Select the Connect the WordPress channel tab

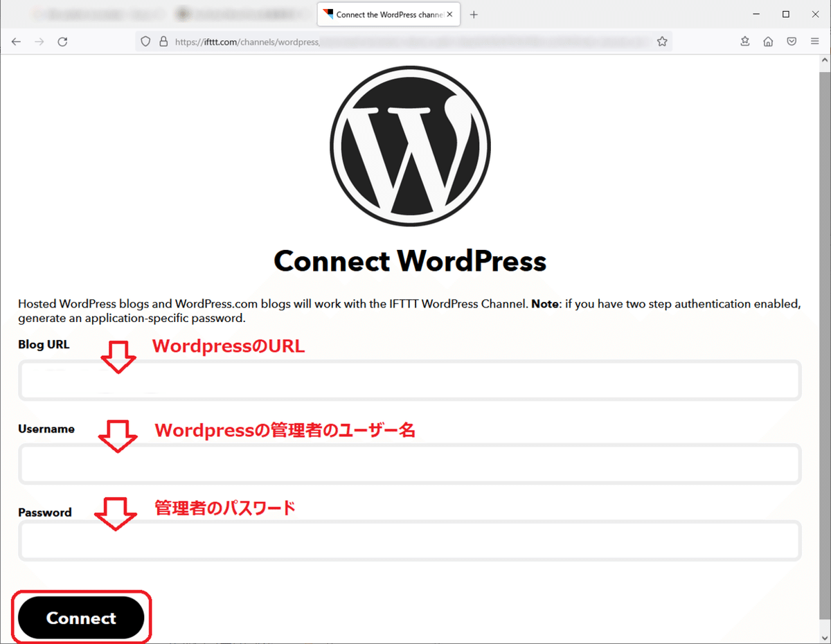pos(389,15)
